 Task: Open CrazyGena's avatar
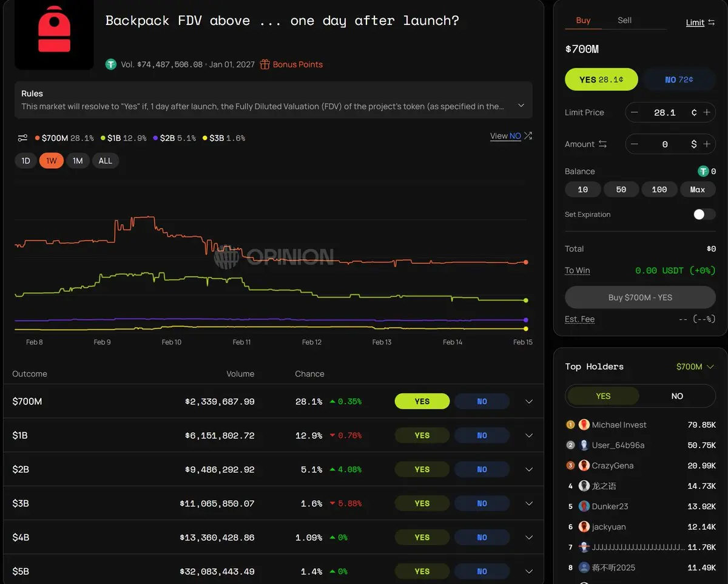[584, 465]
